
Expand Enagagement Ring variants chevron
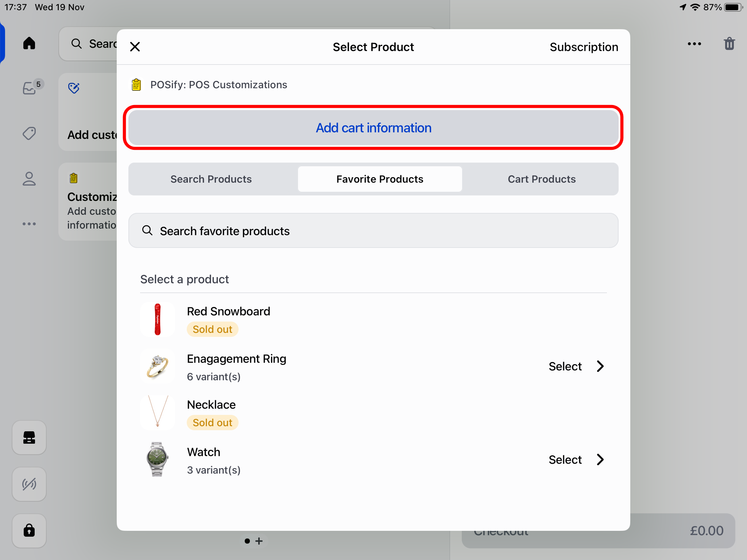click(x=600, y=366)
